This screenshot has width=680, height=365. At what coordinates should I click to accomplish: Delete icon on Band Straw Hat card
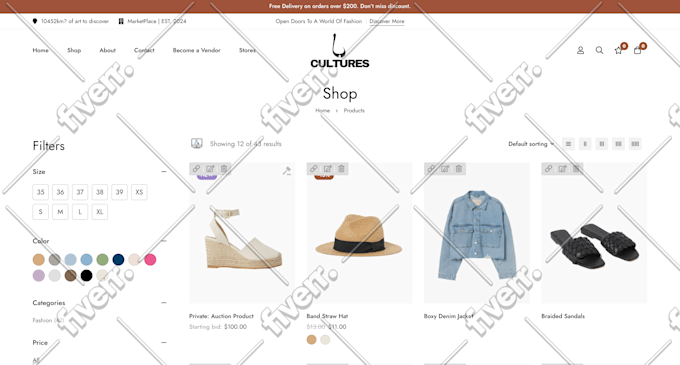point(341,169)
